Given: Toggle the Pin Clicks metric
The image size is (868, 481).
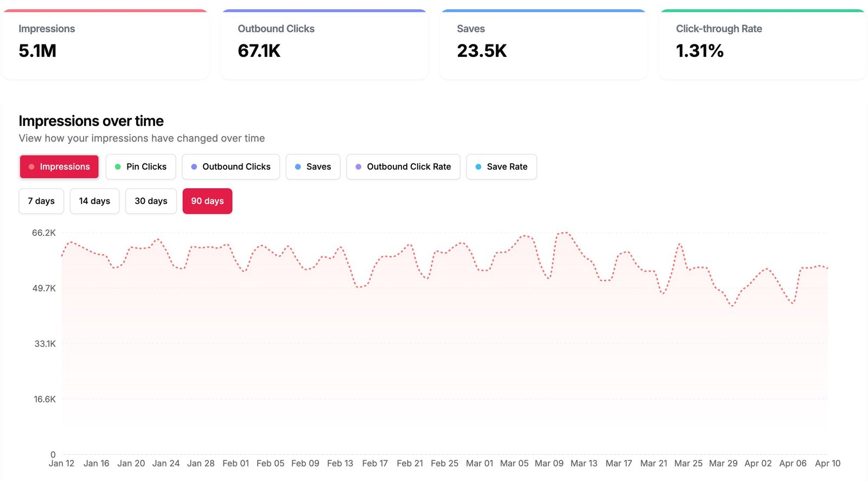Looking at the screenshot, I should (141, 166).
